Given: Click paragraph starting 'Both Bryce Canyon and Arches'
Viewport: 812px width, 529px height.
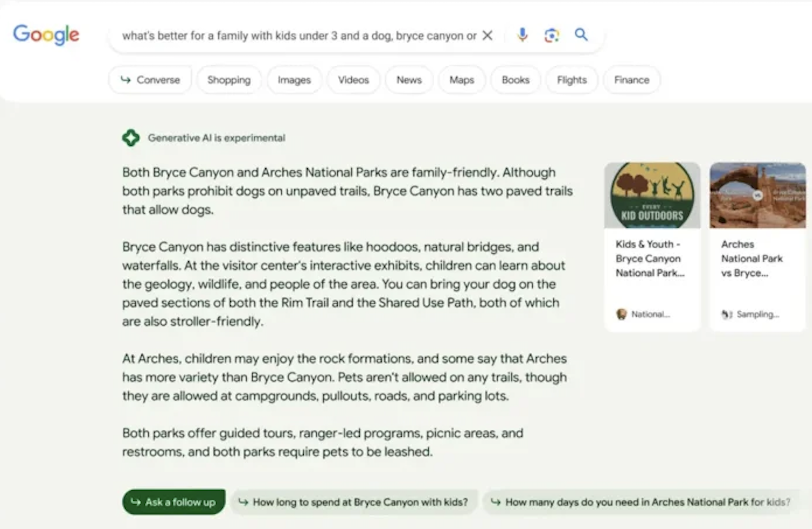Looking at the screenshot, I should [347, 191].
